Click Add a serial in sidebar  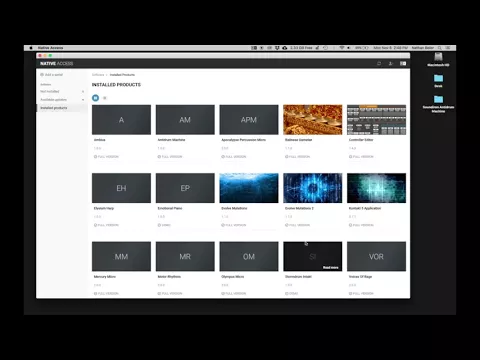coord(52,75)
